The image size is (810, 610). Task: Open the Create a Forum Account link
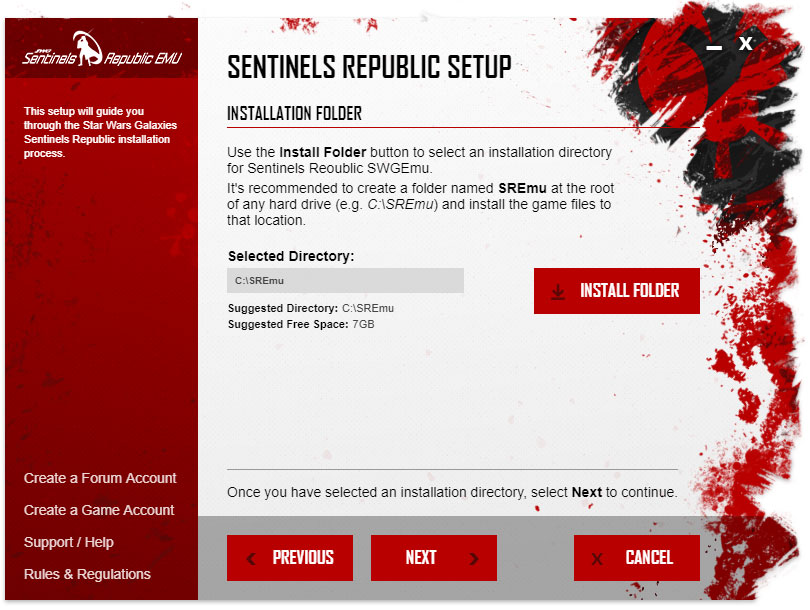(100, 478)
